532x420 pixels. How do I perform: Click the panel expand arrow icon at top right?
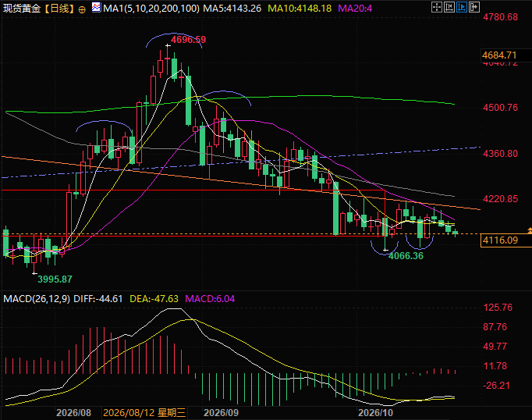coord(474,7)
